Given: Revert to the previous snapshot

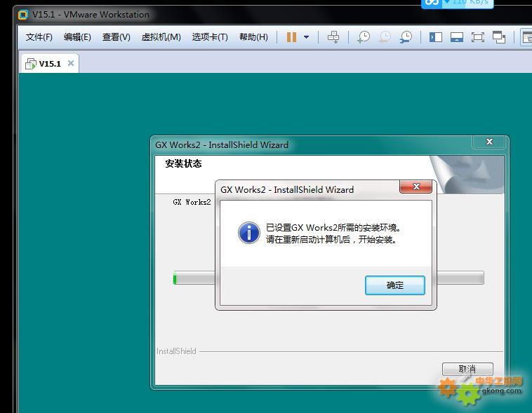Looking at the screenshot, I should (x=385, y=37).
